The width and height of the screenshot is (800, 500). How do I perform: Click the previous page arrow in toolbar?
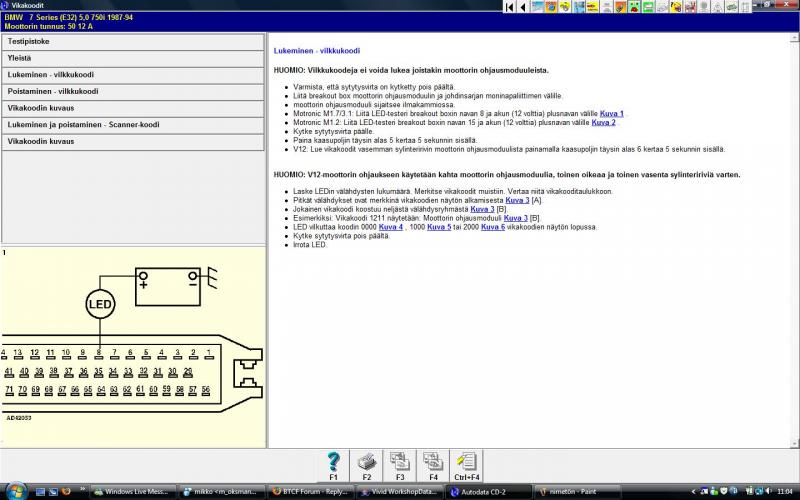(524, 7)
